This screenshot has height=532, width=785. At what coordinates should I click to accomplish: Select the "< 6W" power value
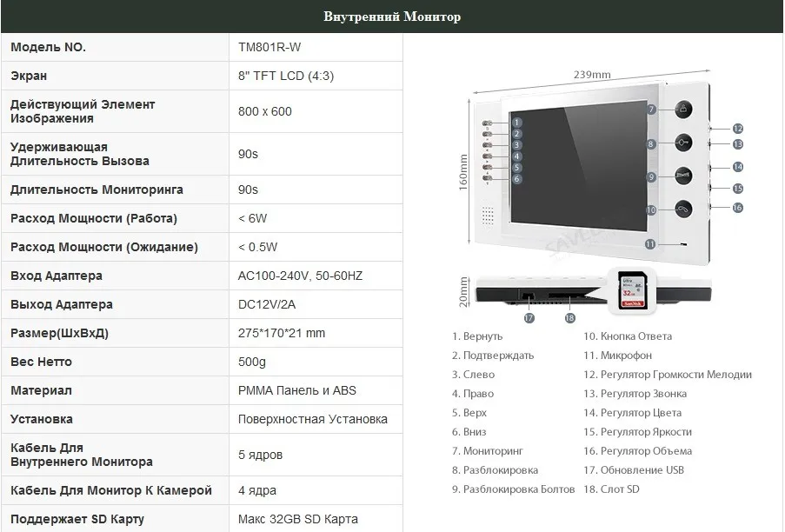(x=253, y=219)
